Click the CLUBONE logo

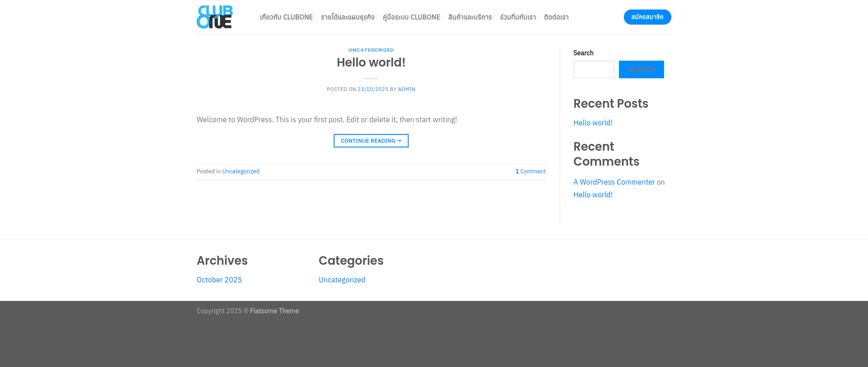[215, 17]
